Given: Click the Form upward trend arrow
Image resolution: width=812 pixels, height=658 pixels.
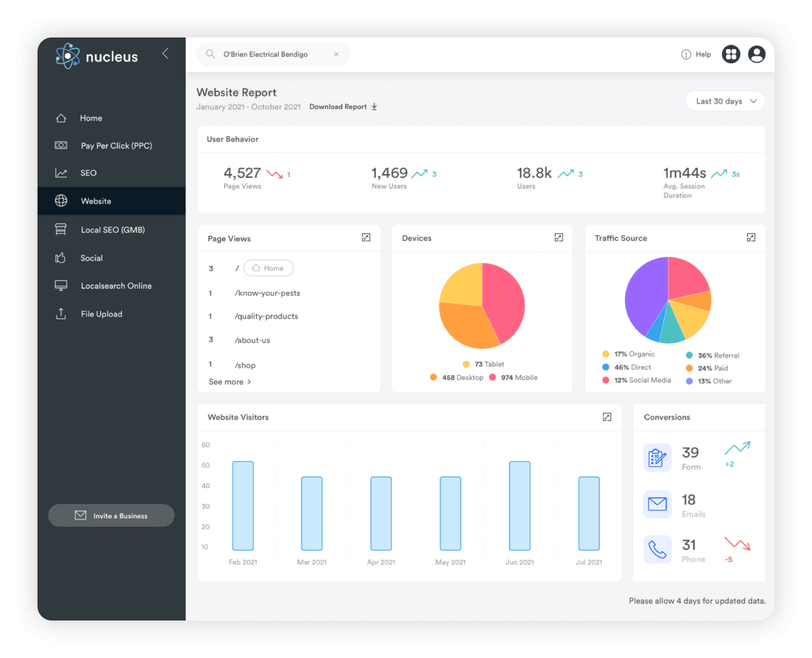Looking at the screenshot, I should tap(737, 448).
